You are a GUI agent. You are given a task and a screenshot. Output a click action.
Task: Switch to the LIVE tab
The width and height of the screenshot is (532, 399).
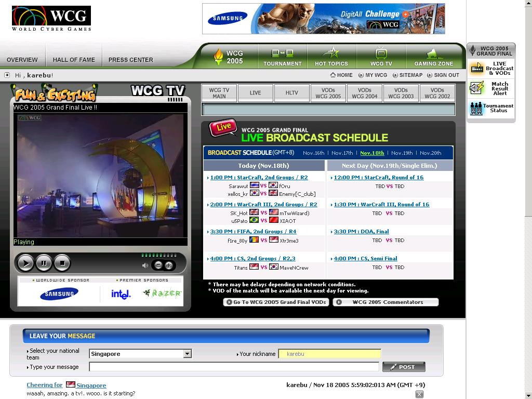pos(256,94)
